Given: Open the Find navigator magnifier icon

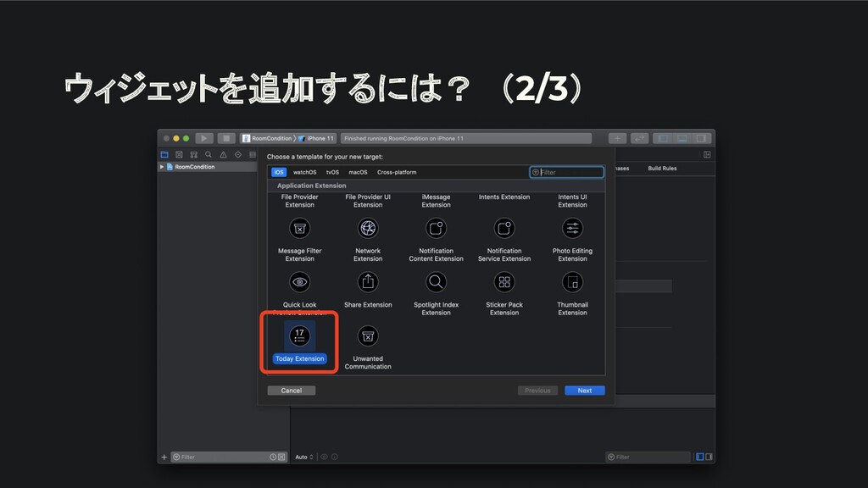Looking at the screenshot, I should (209, 155).
